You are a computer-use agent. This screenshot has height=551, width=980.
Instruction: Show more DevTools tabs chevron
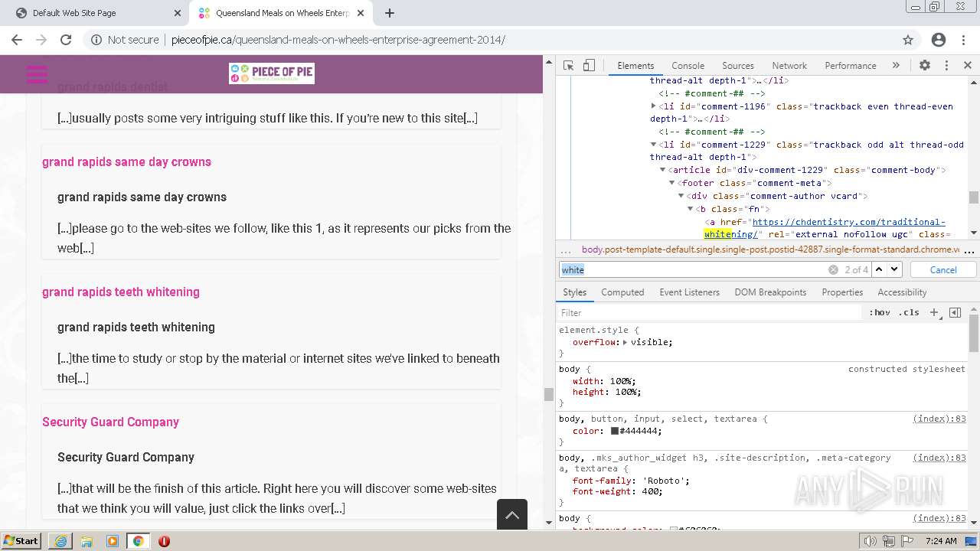896,65
